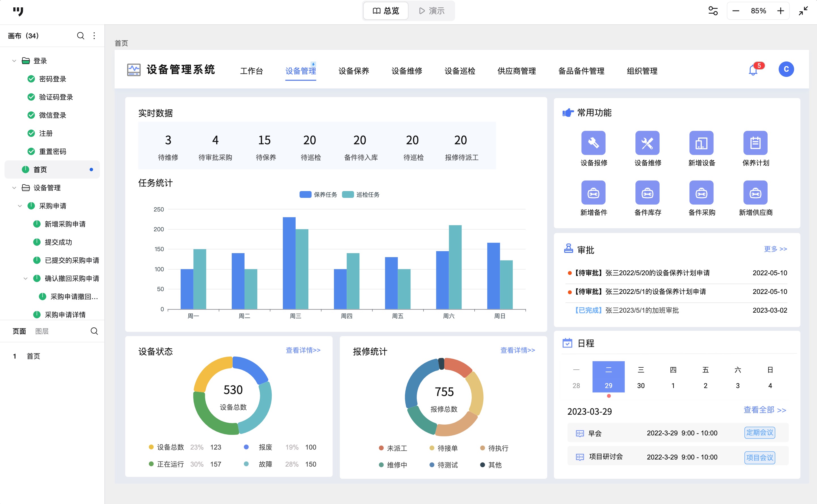Collapse the 设备管理 folder in tree
The image size is (817, 504).
pyautogui.click(x=14, y=188)
